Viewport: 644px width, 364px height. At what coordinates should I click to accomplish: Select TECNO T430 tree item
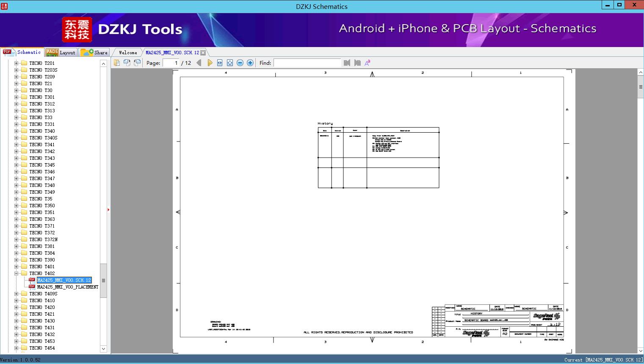coord(42,321)
